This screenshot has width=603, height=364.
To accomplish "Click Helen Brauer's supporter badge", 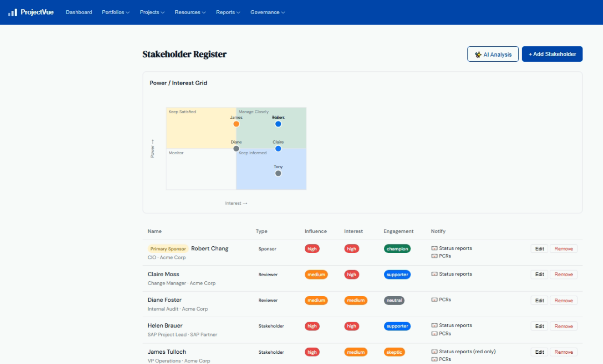I will tap(397, 326).
